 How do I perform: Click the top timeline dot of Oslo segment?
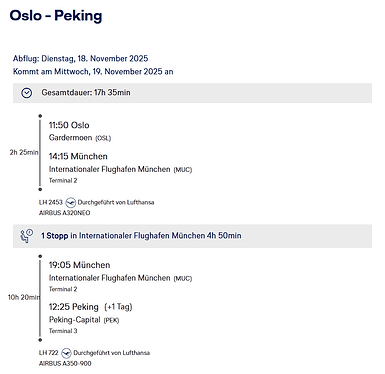click(40, 116)
